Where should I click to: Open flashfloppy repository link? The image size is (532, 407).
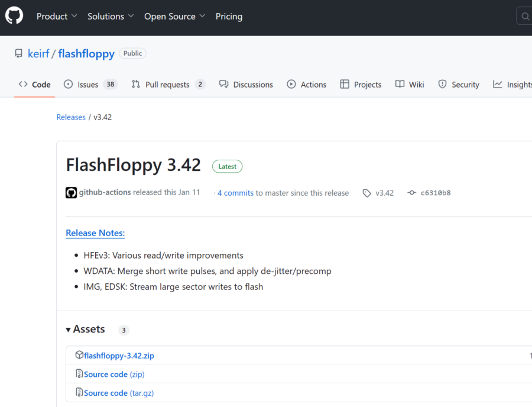coord(86,54)
